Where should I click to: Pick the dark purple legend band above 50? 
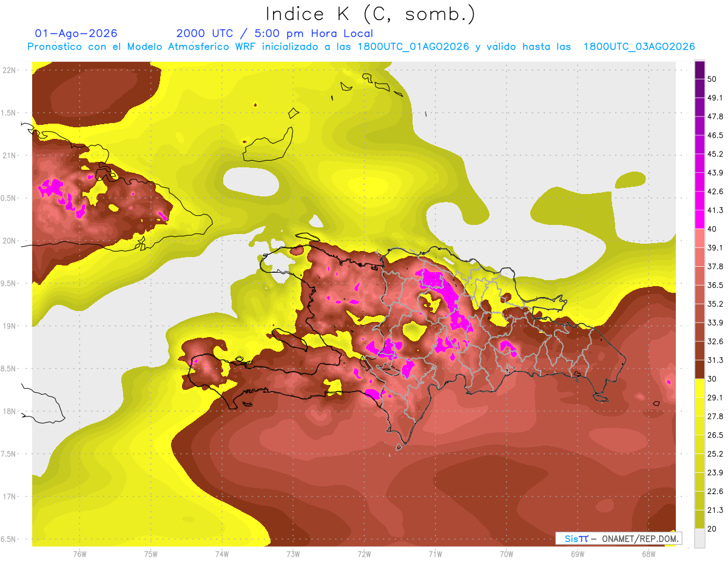pyautogui.click(x=699, y=70)
